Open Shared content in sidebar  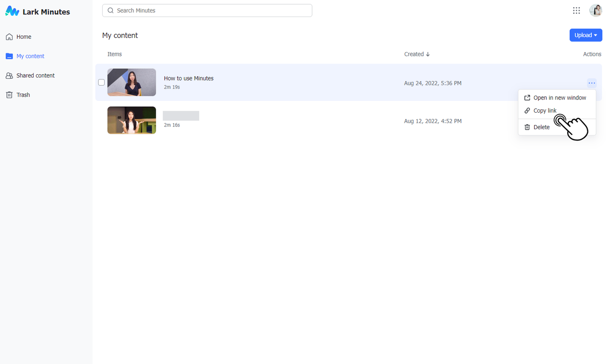click(x=35, y=76)
